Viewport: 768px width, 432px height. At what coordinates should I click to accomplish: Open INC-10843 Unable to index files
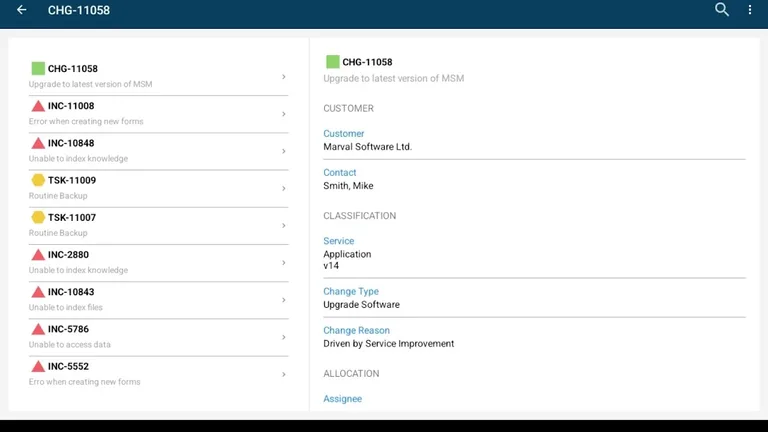tap(150, 299)
